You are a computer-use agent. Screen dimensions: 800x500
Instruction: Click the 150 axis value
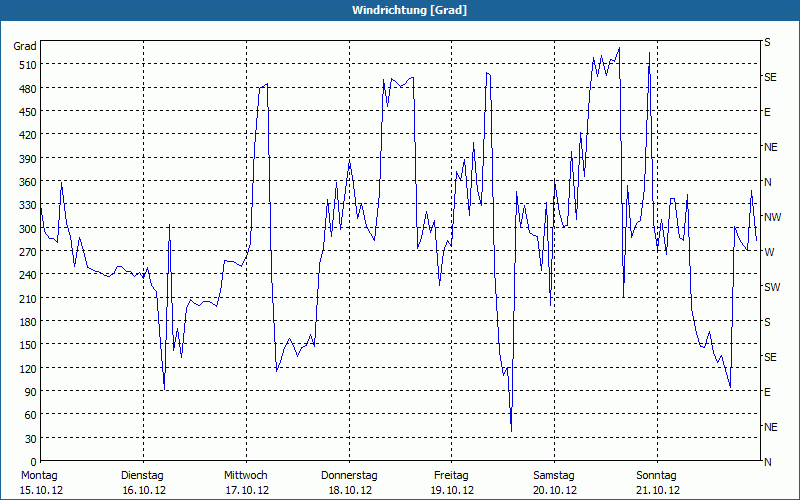pos(28,345)
